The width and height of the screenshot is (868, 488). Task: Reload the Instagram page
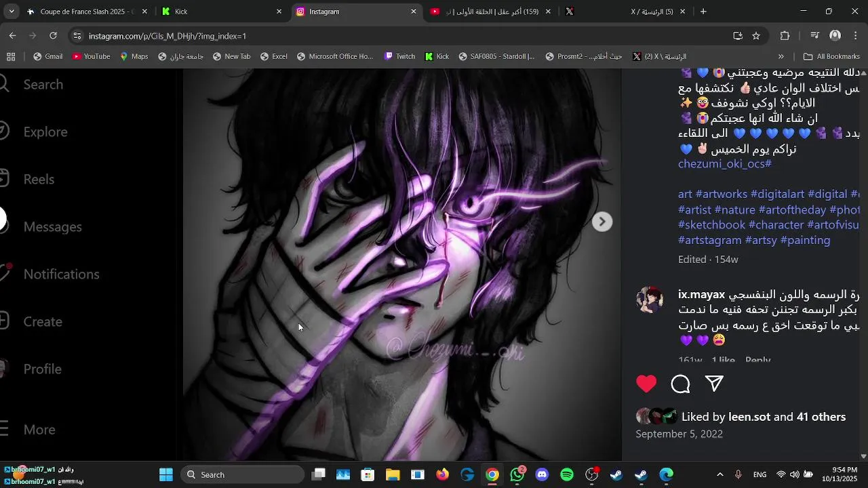point(53,35)
